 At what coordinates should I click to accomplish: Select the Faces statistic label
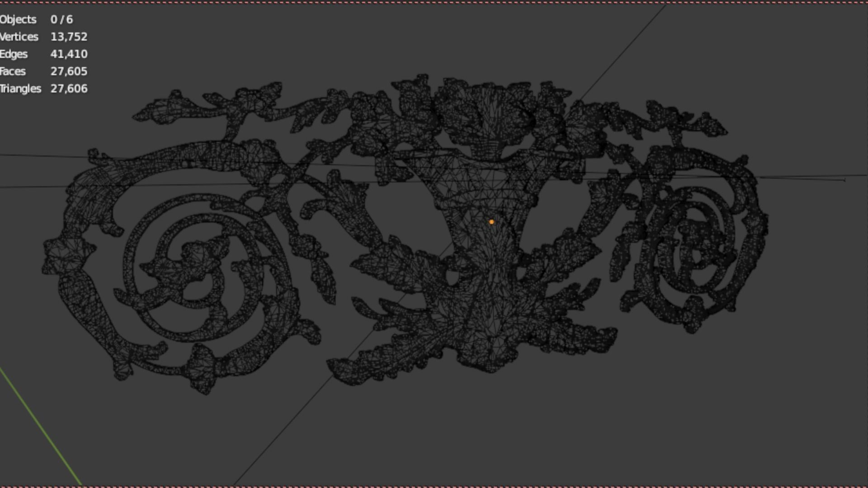point(13,71)
